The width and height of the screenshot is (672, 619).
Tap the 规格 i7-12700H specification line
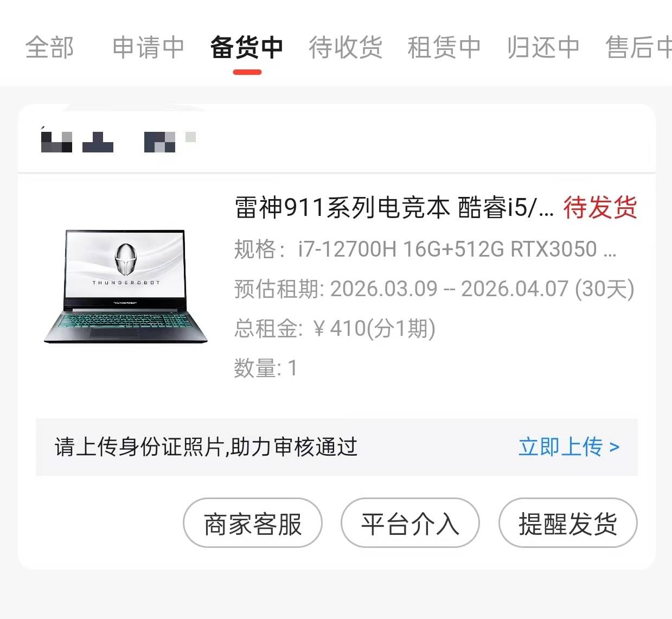coord(425,250)
